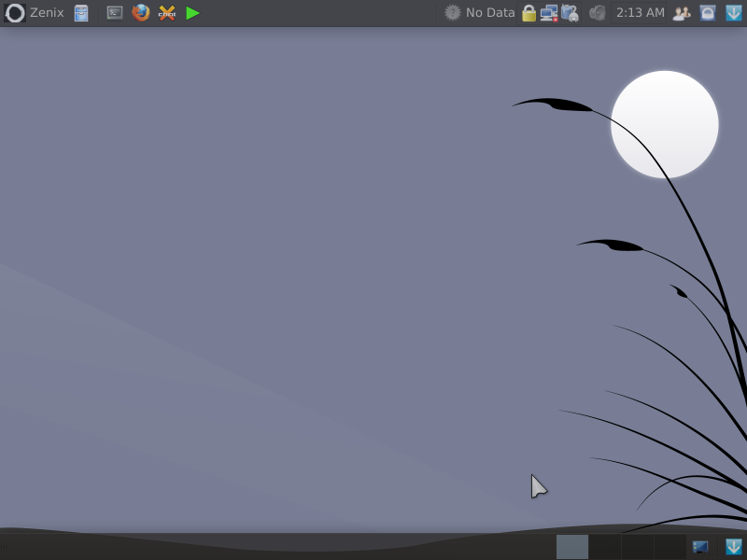The image size is (747, 560).
Task: Open the XChat IRC client
Action: (x=167, y=13)
